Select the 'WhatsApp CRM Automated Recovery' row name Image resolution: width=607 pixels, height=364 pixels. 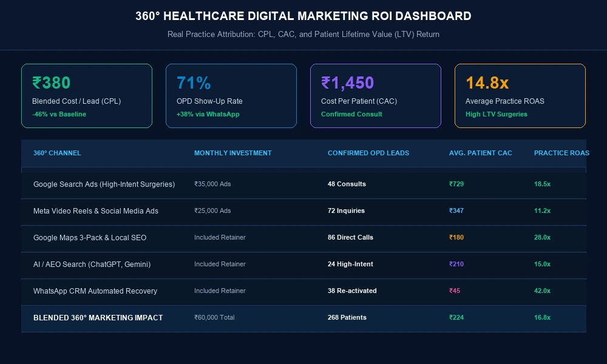pyautogui.click(x=95, y=291)
